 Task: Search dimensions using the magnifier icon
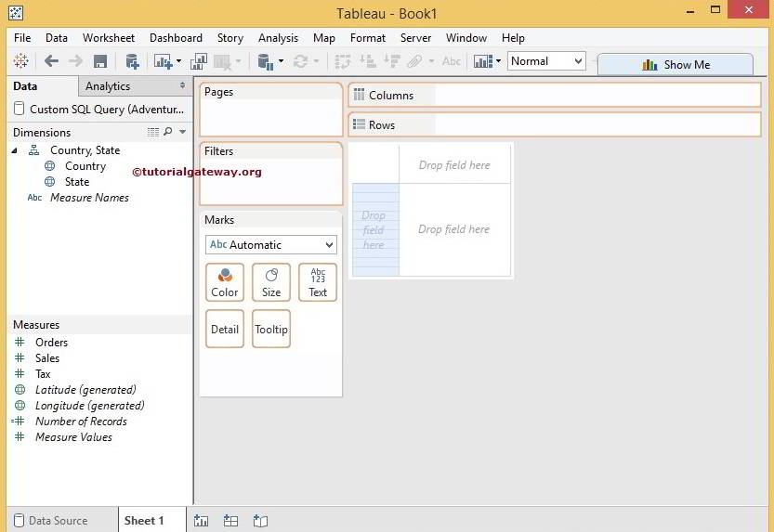point(168,133)
